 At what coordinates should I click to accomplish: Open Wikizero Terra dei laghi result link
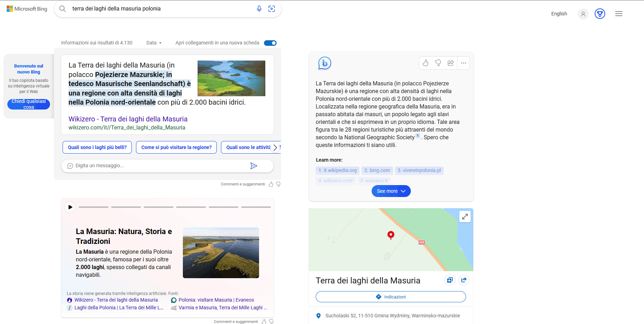(128, 119)
